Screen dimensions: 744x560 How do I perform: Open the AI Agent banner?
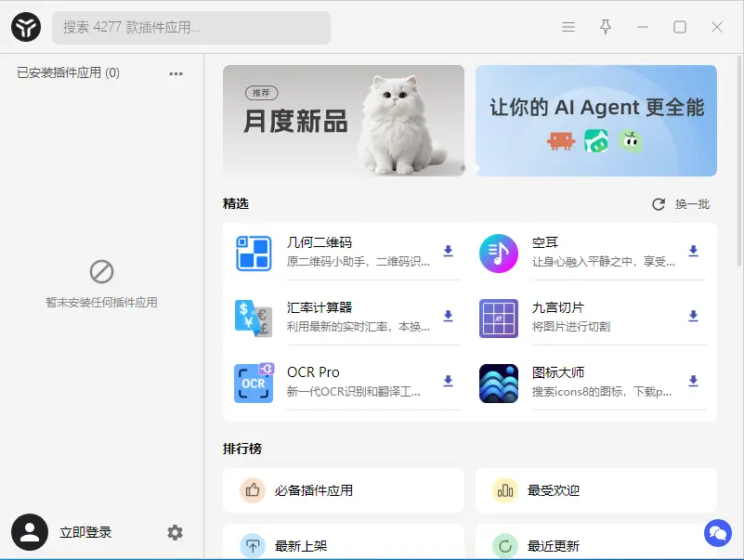596,121
